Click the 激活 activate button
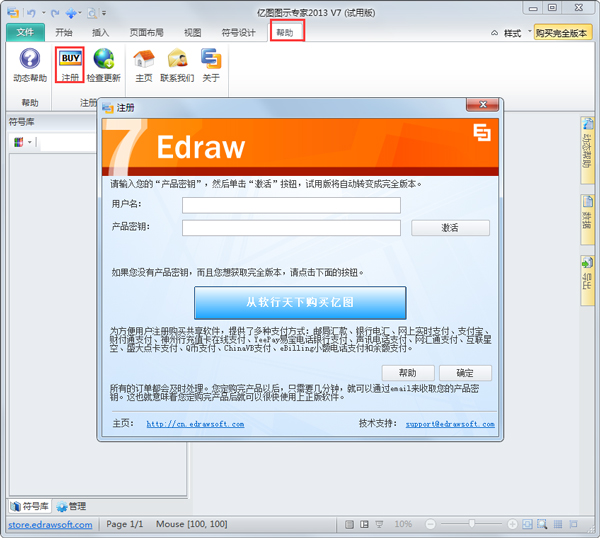Viewport: 600px width, 538px height. pyautogui.click(x=450, y=228)
